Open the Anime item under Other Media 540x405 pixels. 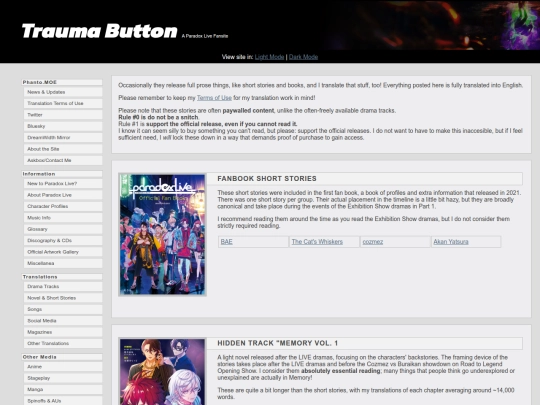pos(63,367)
